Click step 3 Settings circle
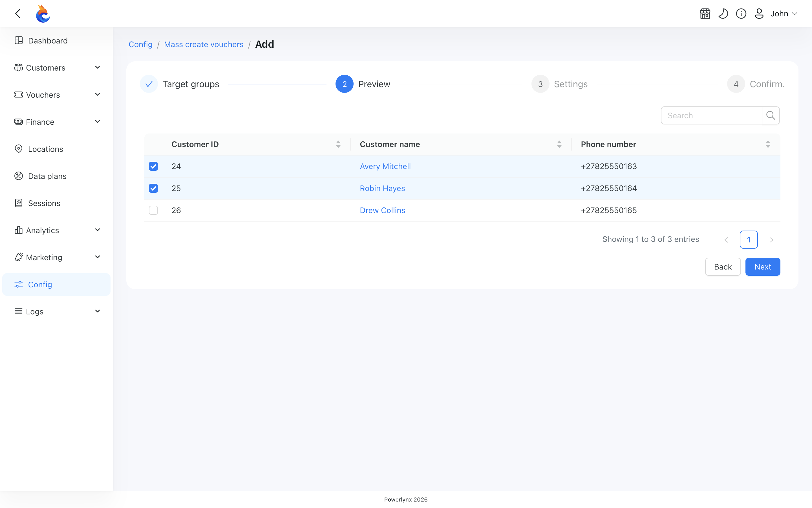 pos(540,84)
